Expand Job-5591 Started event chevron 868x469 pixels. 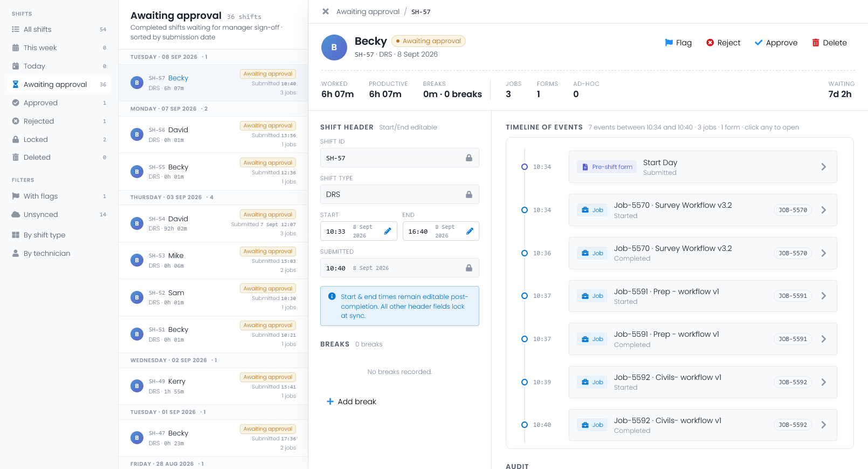[824, 296]
